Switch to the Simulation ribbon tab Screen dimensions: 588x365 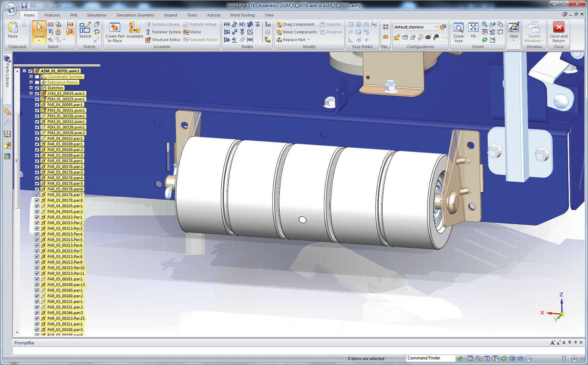click(97, 15)
